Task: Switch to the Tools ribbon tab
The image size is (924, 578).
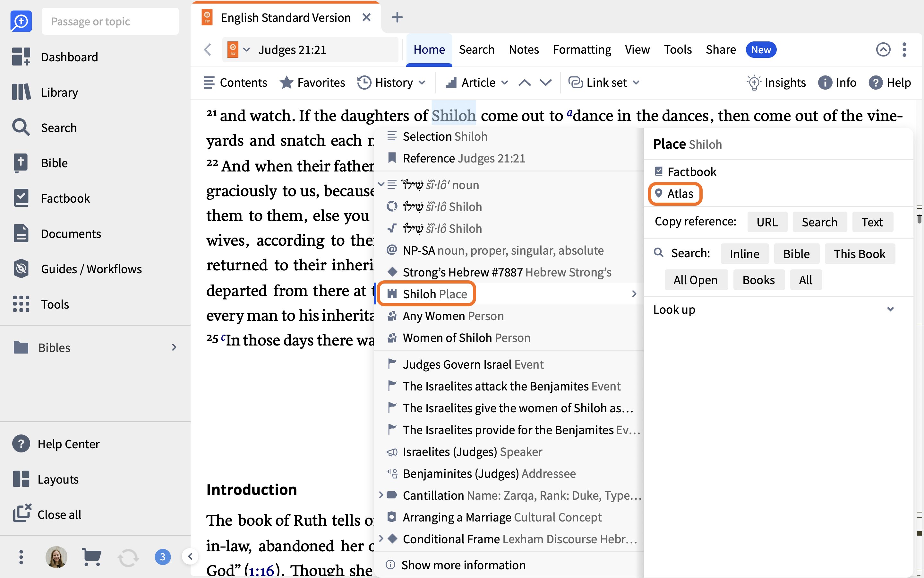Action: tap(678, 50)
